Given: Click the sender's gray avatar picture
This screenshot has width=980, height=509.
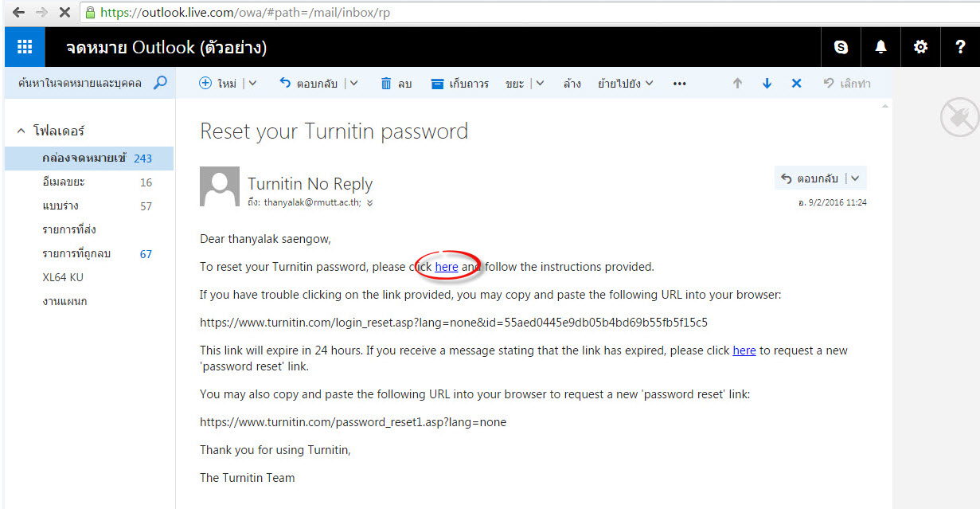Looking at the screenshot, I should click(220, 187).
